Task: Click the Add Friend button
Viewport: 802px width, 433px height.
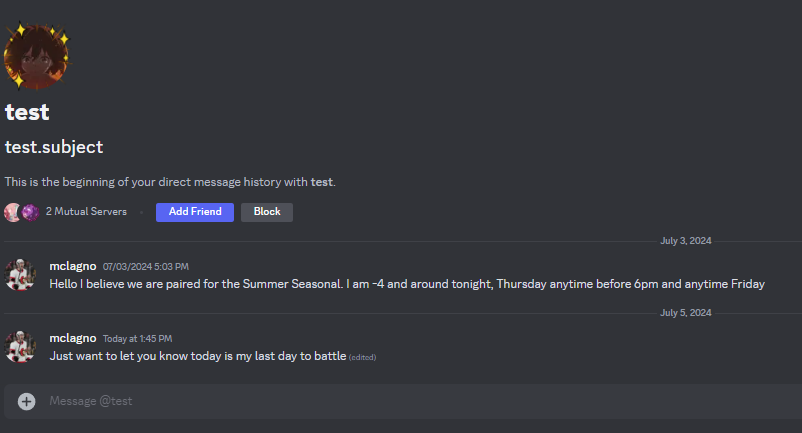Action: tap(194, 212)
